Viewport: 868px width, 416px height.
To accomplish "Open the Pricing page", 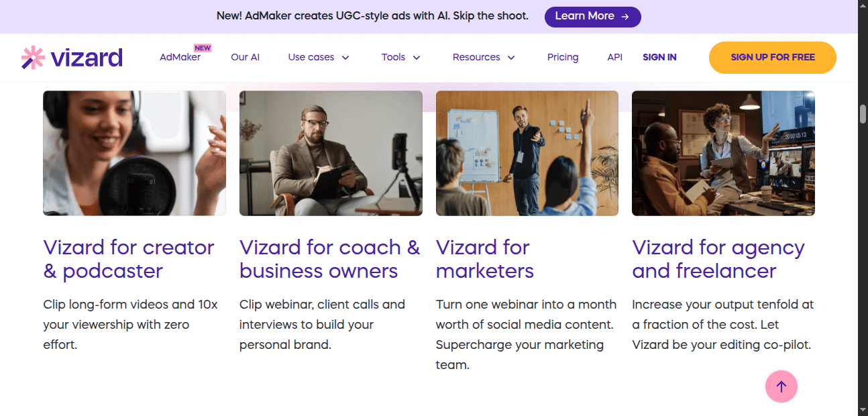I will click(x=563, y=57).
